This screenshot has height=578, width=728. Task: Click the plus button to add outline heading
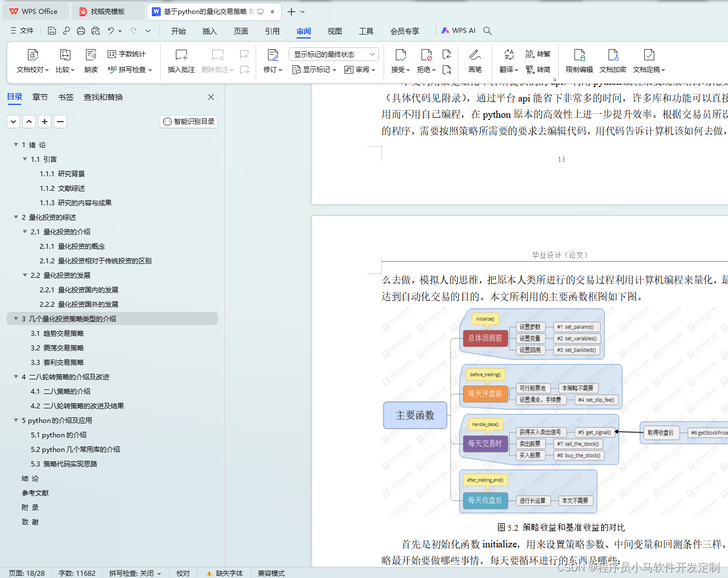pyautogui.click(x=45, y=121)
